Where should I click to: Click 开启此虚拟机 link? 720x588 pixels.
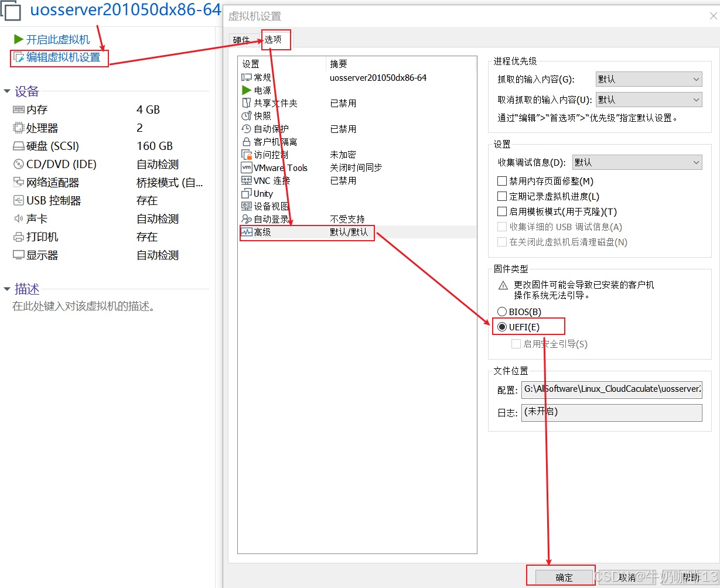pyautogui.click(x=58, y=39)
